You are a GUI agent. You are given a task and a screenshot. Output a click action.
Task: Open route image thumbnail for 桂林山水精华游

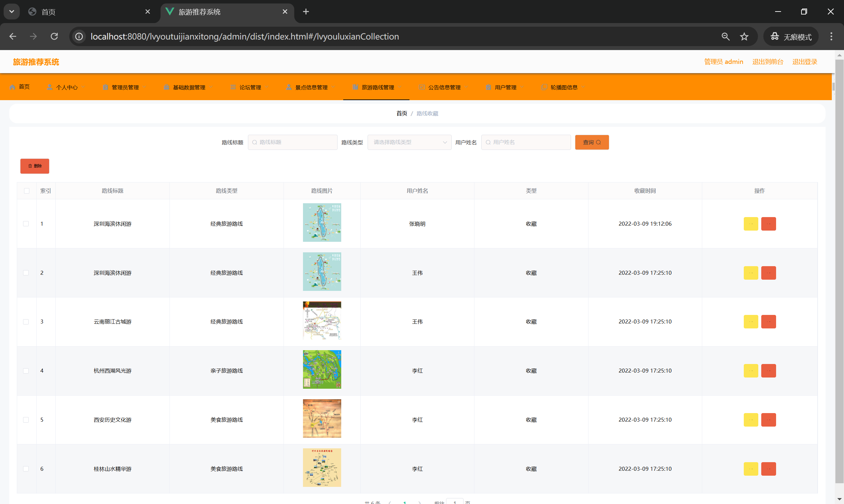tap(322, 467)
